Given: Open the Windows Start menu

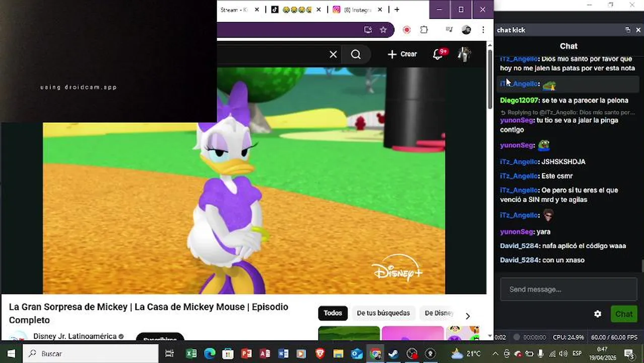Looking at the screenshot, I should click(11, 353).
